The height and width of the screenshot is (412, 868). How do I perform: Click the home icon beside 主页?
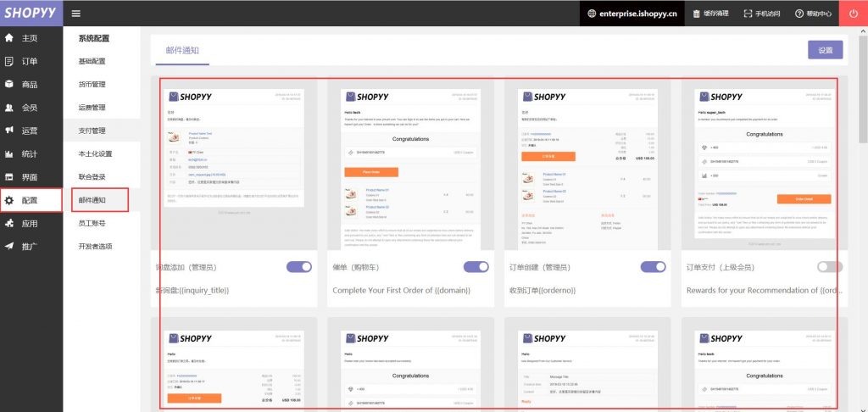pos(8,37)
